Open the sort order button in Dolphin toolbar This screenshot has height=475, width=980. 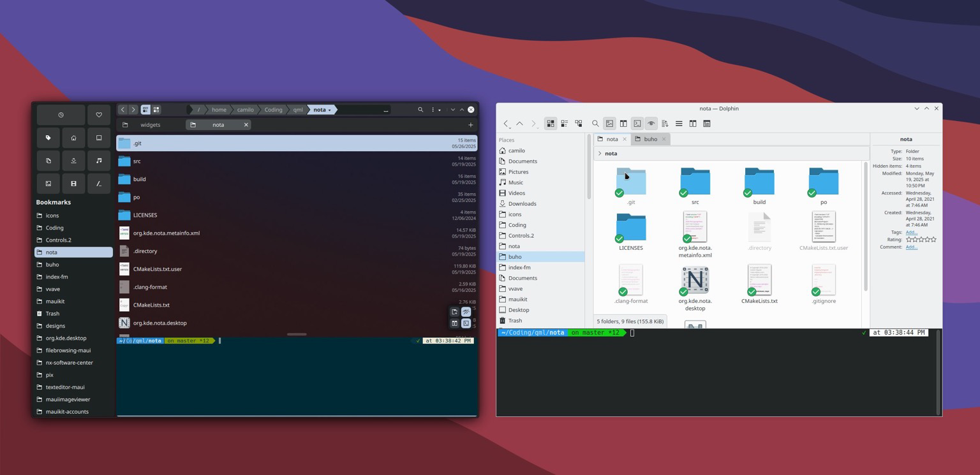(665, 124)
